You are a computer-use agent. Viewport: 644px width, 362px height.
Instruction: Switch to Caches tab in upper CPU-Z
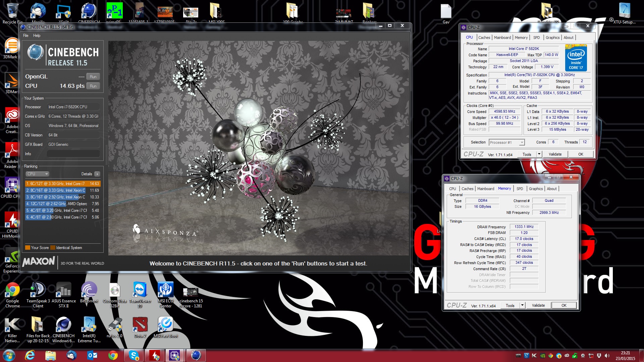click(484, 38)
